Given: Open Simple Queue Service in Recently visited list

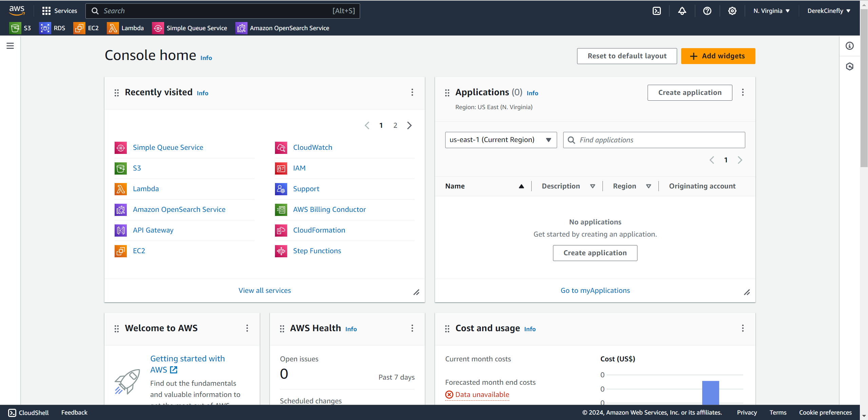Looking at the screenshot, I should tap(168, 147).
